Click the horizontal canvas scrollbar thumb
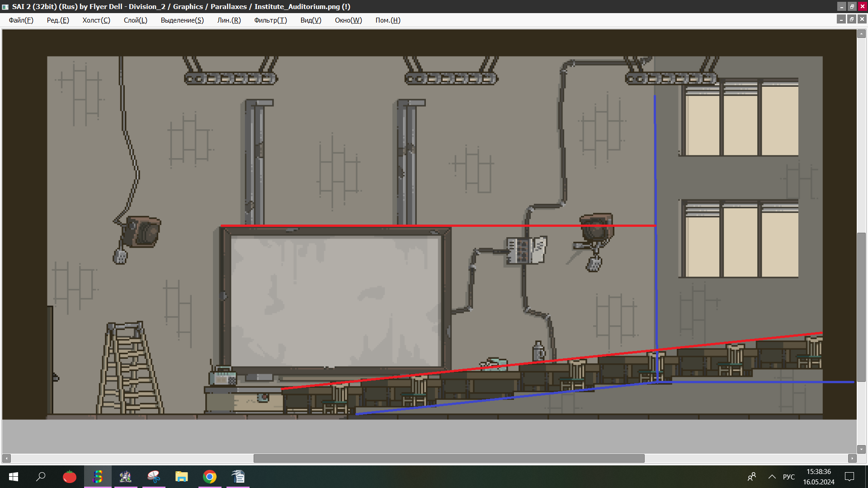This screenshot has width=868, height=488. (448, 458)
